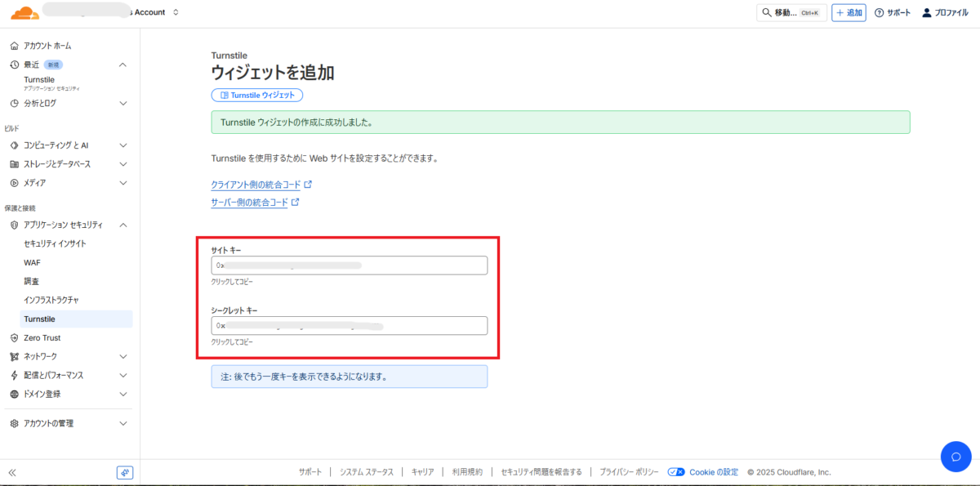Select WAF in the sidebar

click(x=33, y=262)
